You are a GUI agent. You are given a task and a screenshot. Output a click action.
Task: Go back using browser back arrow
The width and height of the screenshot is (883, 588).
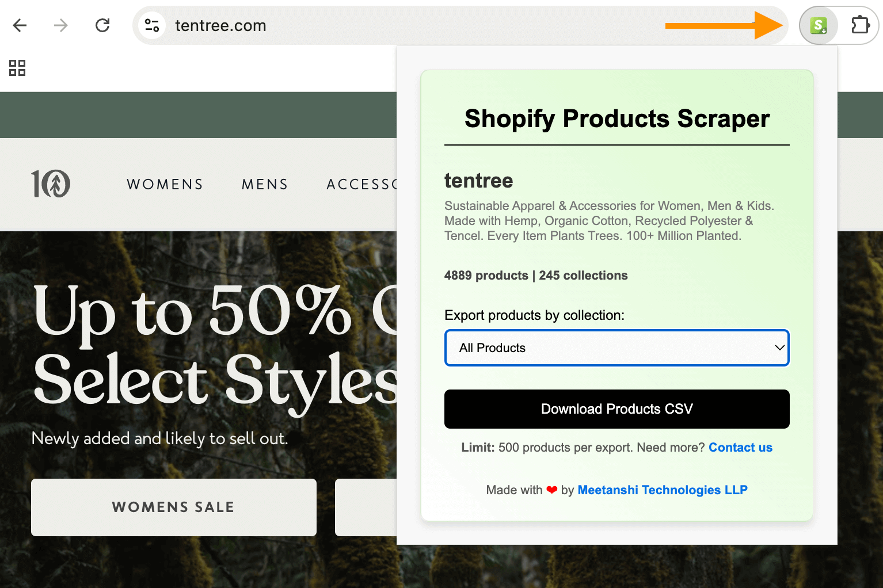tap(20, 25)
